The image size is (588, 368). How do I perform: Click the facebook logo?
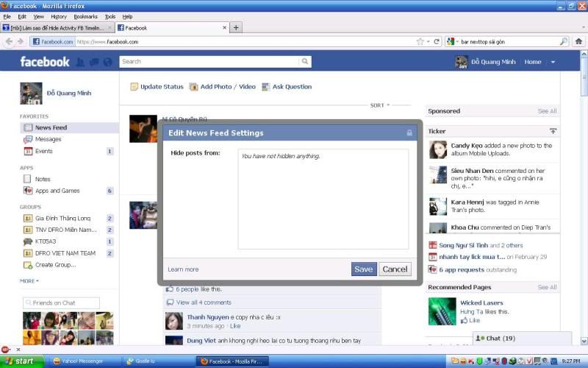coord(45,62)
